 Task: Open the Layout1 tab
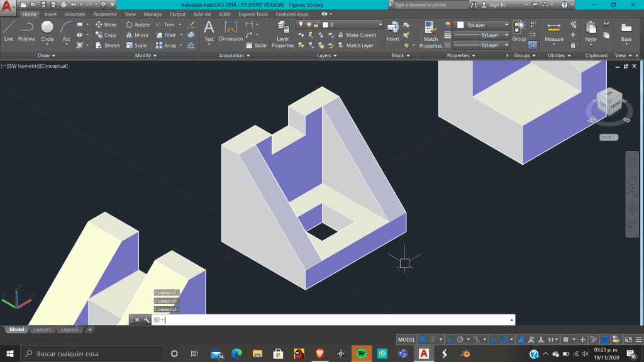(42, 329)
